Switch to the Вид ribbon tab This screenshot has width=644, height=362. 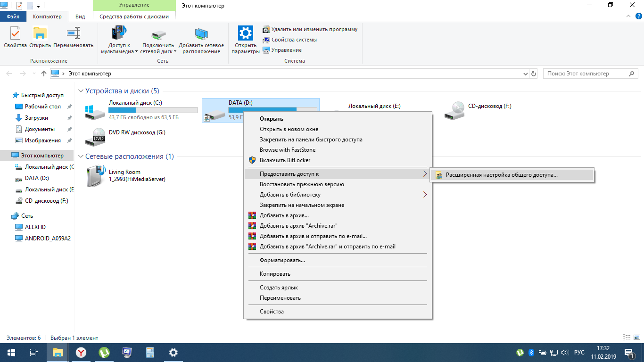[x=80, y=16]
